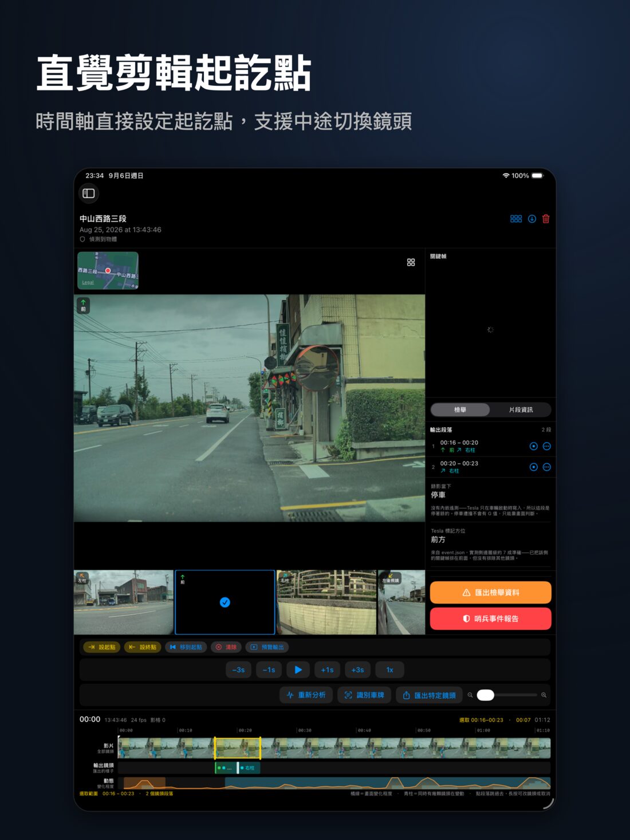This screenshot has width=630, height=840.
Task: Click 設起點 to set start point
Action: click(x=102, y=647)
